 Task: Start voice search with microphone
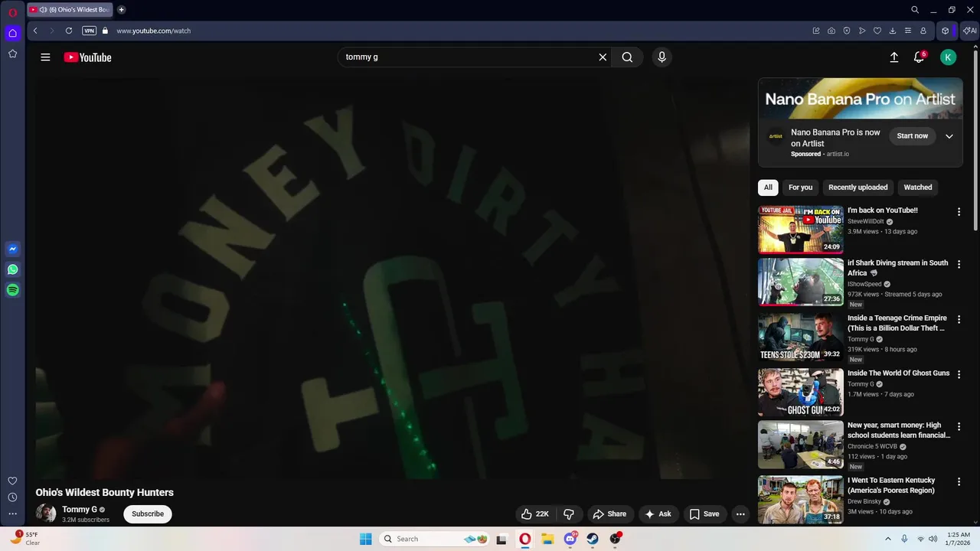pos(662,57)
